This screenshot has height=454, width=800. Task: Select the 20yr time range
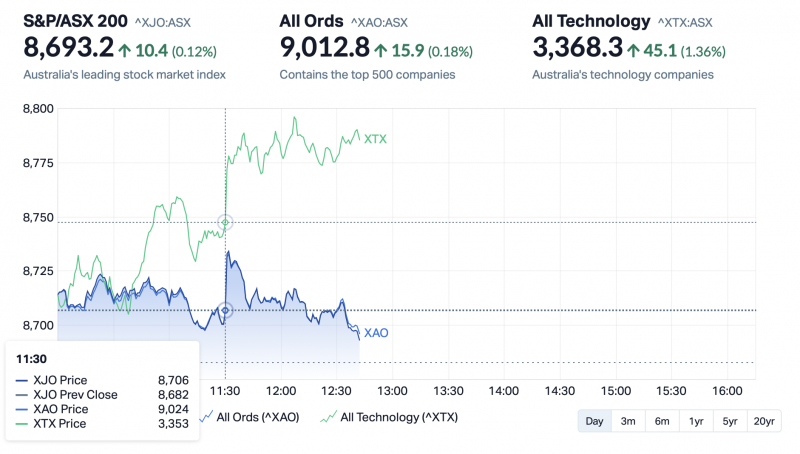(764, 421)
